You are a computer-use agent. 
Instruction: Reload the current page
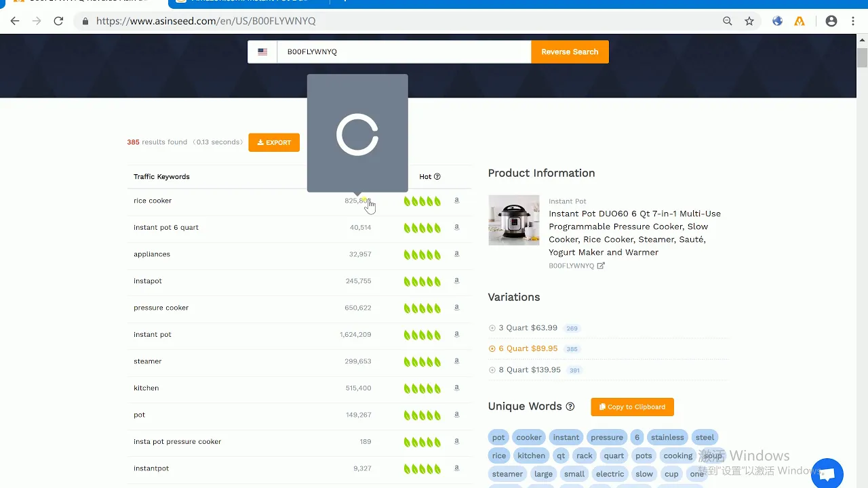point(58,21)
